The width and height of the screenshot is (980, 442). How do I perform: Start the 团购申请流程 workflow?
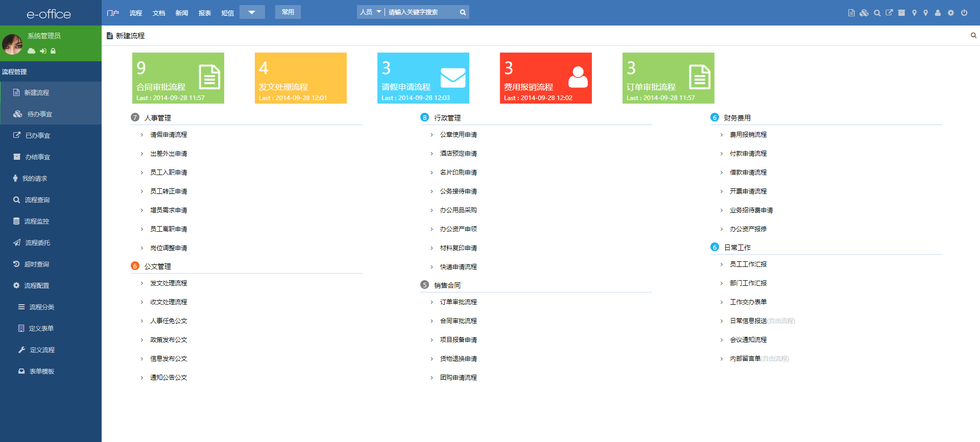click(x=459, y=378)
